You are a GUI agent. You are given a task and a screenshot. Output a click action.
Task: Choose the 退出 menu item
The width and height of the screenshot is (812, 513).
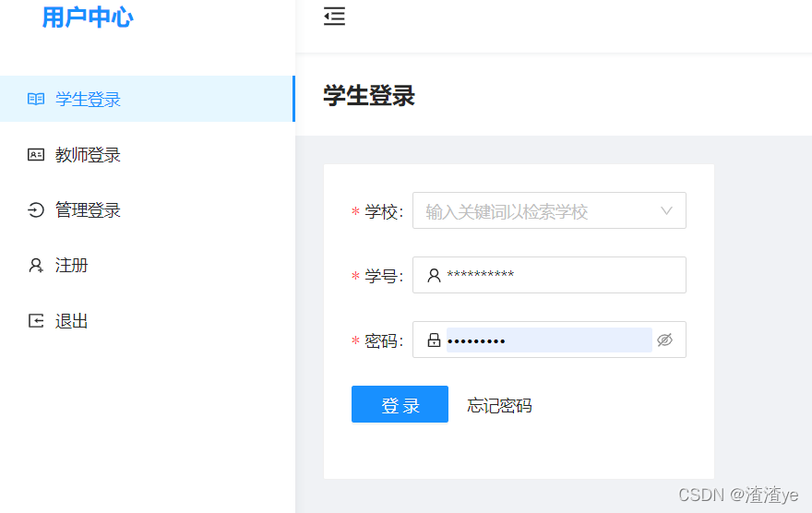147,321
